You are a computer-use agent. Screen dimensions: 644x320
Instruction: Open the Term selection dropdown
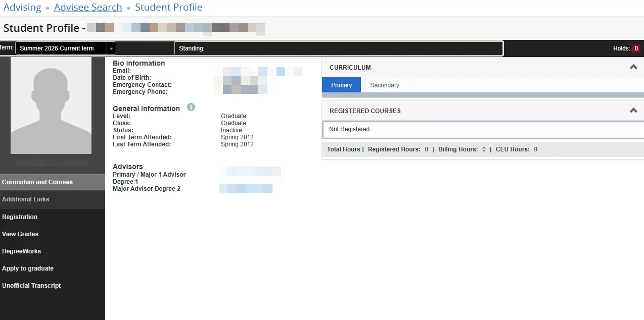pyautogui.click(x=66, y=48)
